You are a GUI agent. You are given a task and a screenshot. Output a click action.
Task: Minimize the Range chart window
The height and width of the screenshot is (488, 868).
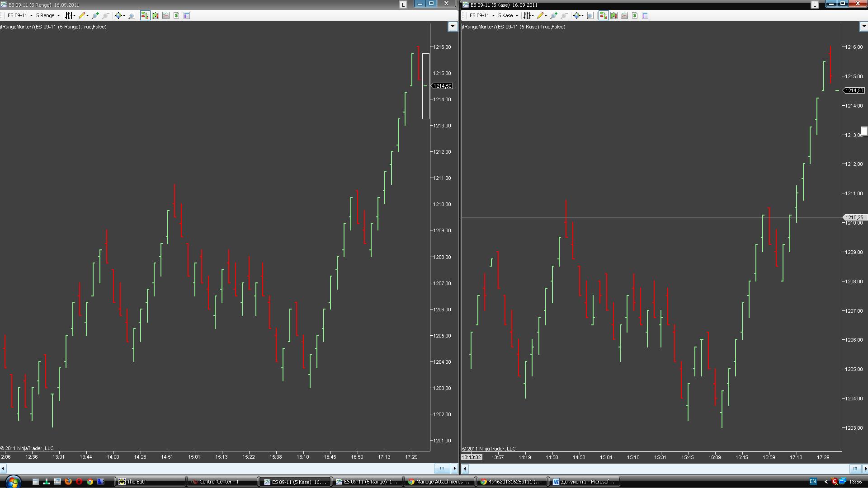pos(420,4)
